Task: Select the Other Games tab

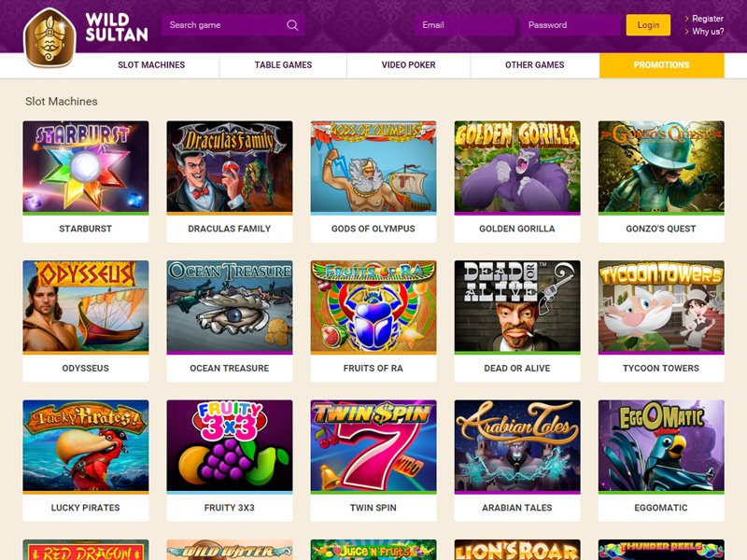Action: point(534,65)
